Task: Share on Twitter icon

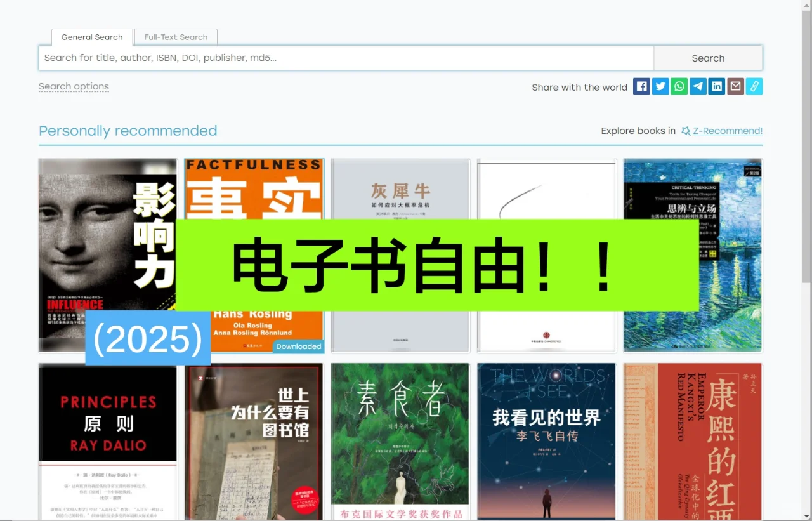Action: (660, 87)
